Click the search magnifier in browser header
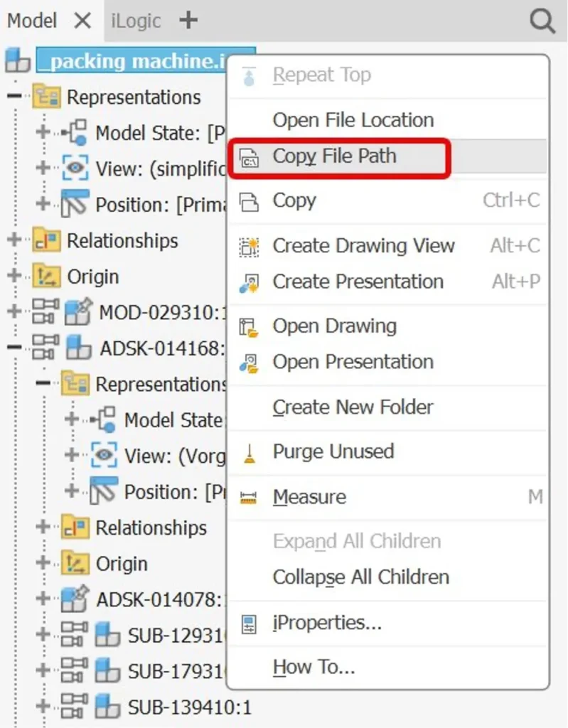The image size is (568, 728). 543,21
